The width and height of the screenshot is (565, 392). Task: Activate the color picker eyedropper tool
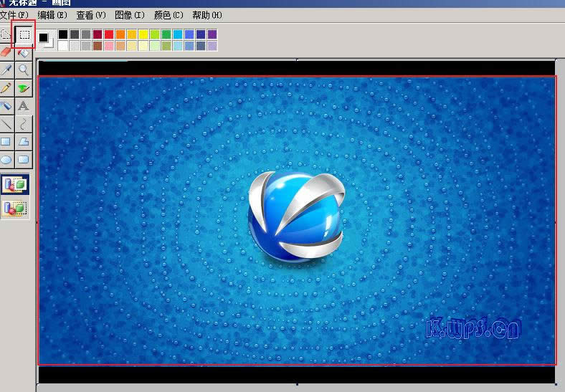pos(6,70)
